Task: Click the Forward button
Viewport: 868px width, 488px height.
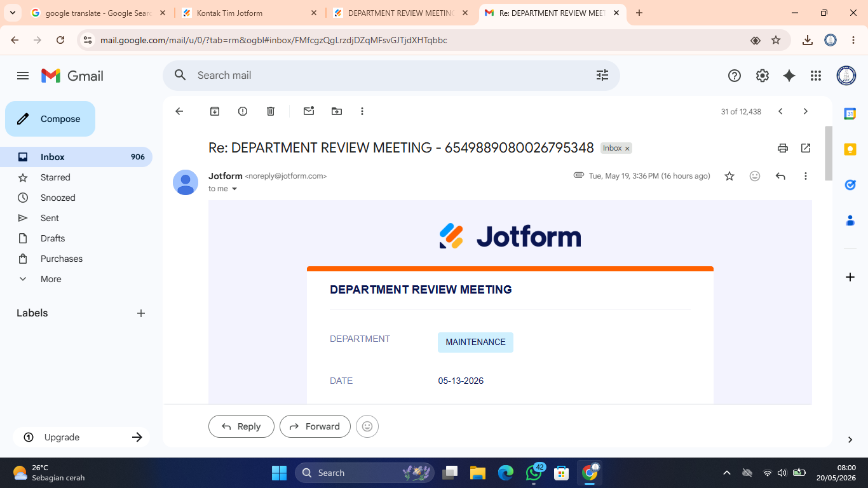Action: (315, 426)
